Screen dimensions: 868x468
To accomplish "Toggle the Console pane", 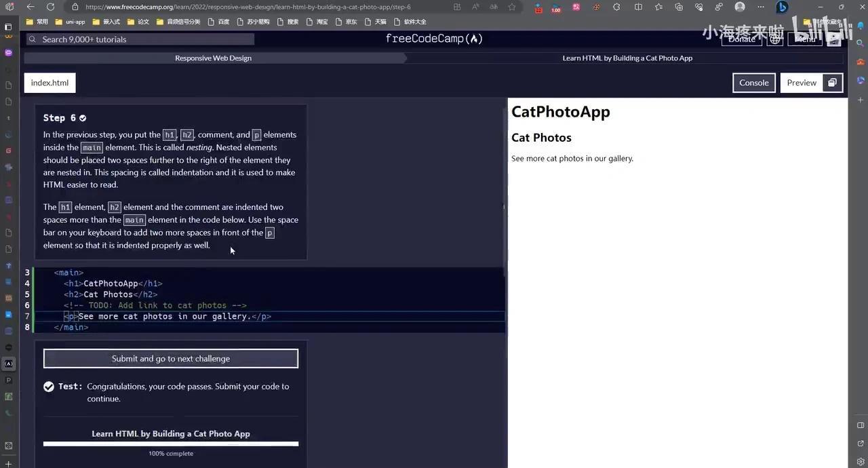I will coord(753,83).
